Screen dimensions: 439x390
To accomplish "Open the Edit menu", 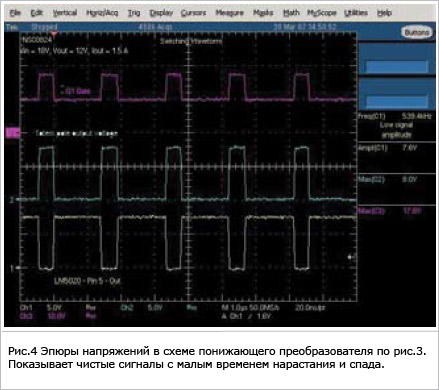I will 36,13.
